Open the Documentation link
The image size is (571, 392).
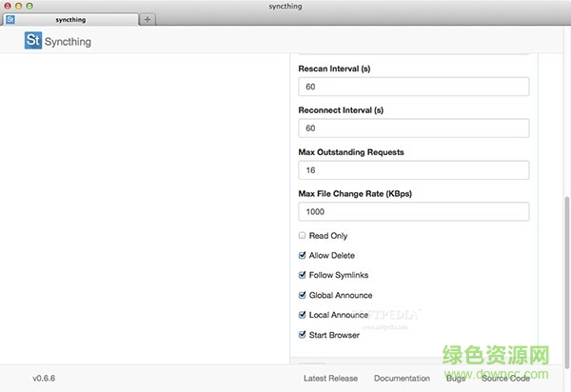click(x=402, y=378)
